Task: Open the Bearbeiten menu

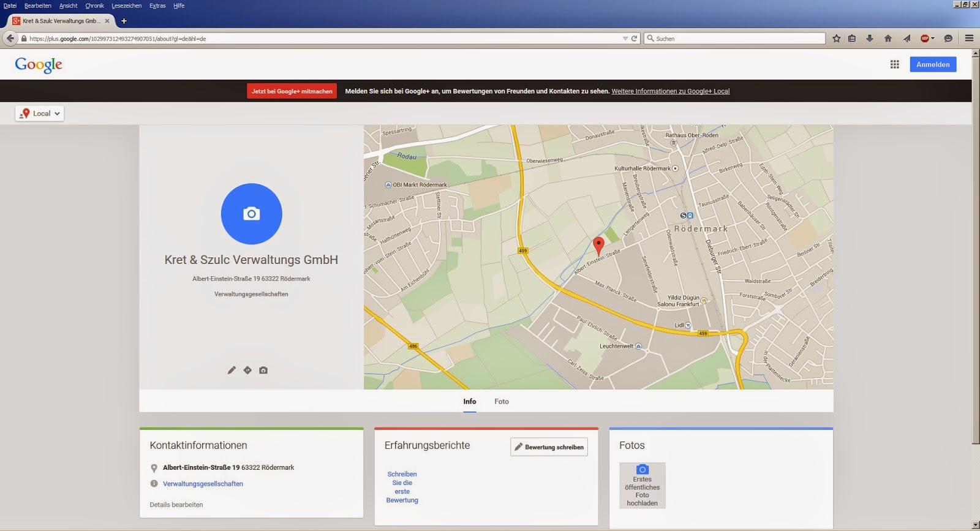Action: [38, 6]
